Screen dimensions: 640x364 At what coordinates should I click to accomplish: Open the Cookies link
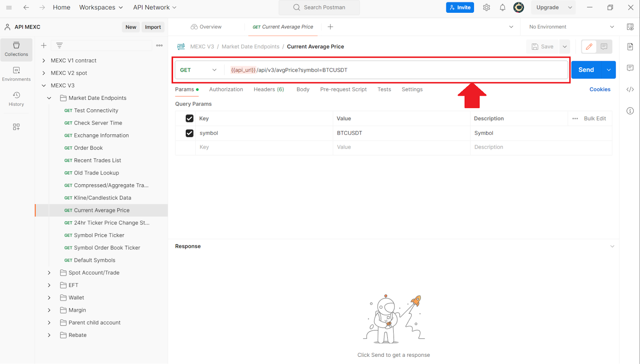click(600, 90)
